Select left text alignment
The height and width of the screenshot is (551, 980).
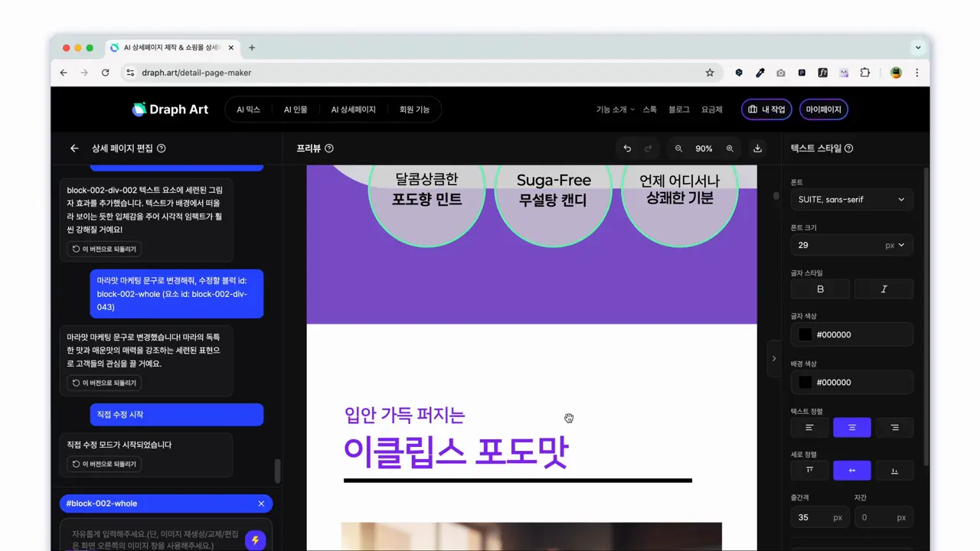[x=809, y=428]
